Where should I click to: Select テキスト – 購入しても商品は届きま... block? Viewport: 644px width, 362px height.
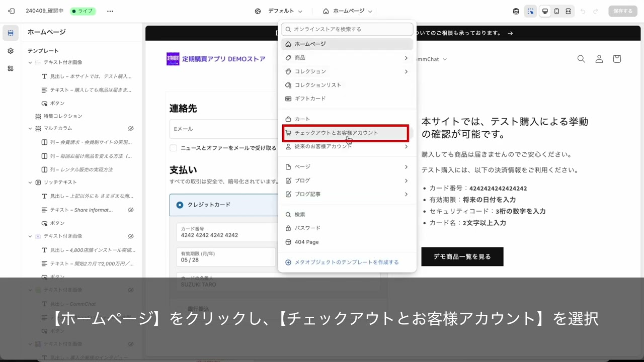point(86,90)
